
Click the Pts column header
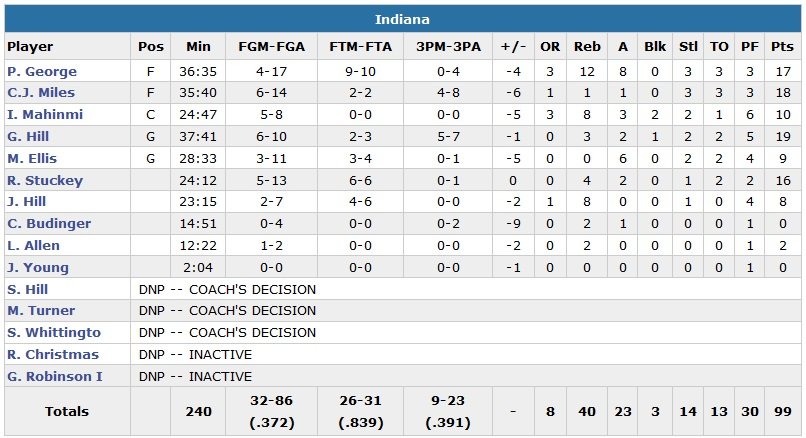[782, 47]
